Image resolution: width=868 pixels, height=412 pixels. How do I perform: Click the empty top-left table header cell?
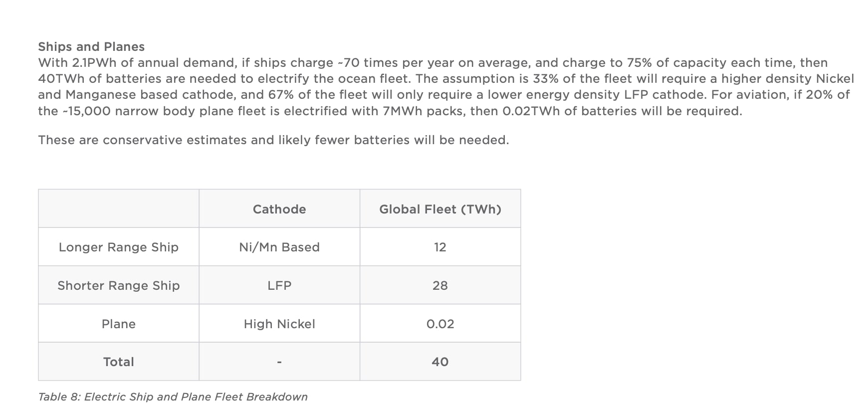[119, 209]
